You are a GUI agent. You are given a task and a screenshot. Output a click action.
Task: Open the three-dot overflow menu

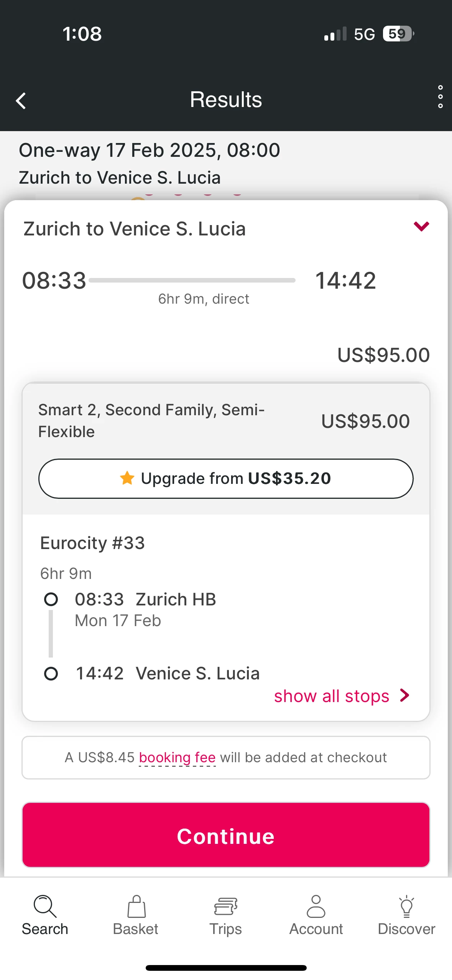click(x=440, y=97)
